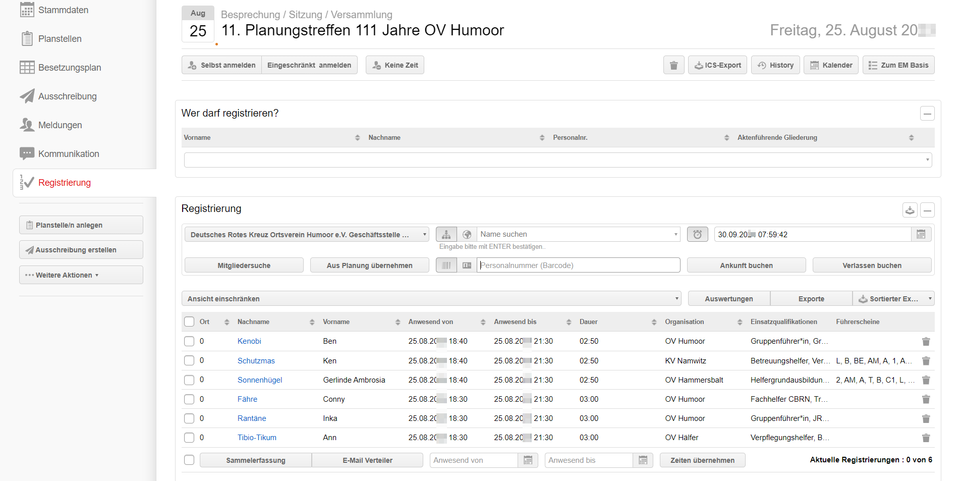
Task: Open calendar picker for bottom Anwesend von
Action: point(528,460)
